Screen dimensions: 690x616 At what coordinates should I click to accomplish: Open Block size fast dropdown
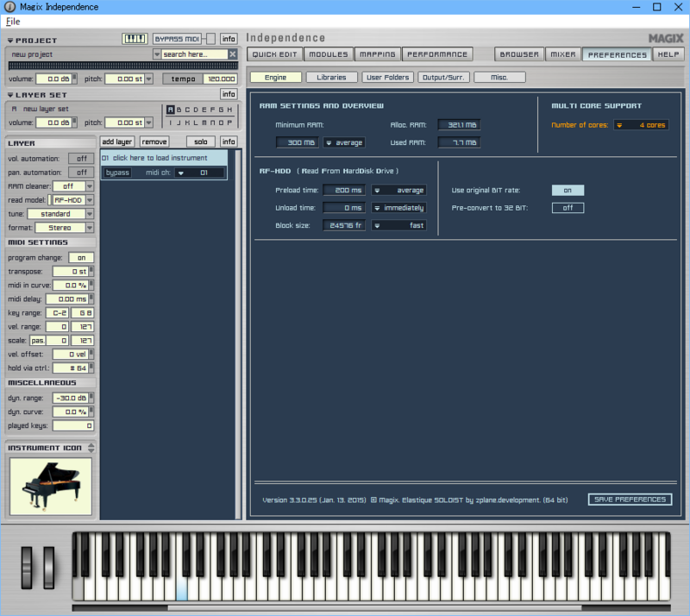click(398, 225)
